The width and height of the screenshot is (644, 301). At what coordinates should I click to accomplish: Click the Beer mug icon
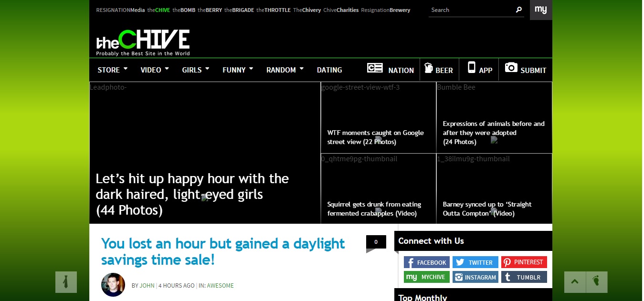click(x=428, y=68)
